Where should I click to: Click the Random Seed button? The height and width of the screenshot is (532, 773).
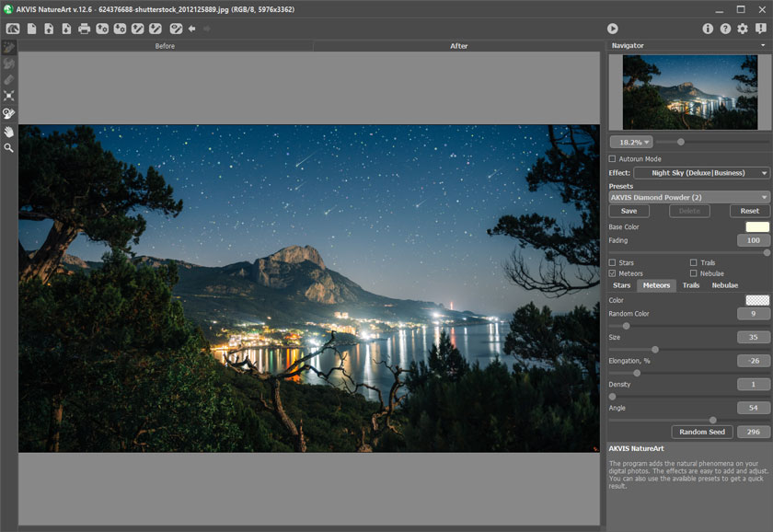tap(702, 432)
